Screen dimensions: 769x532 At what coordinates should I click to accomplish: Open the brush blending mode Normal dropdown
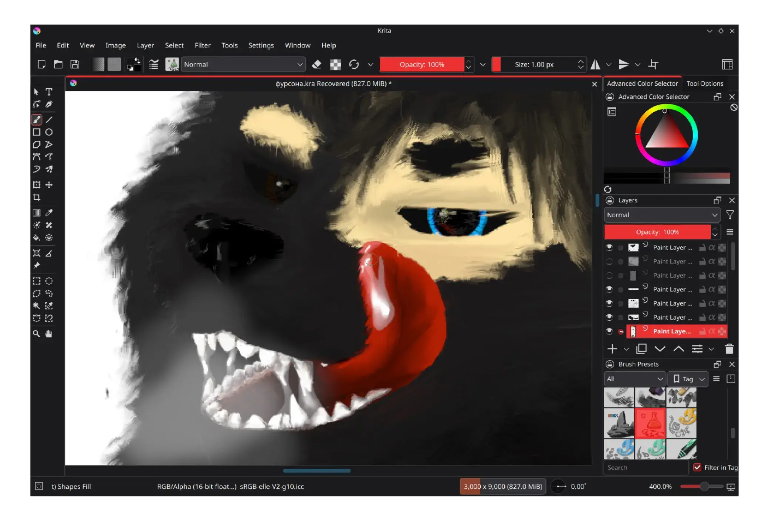[243, 65]
